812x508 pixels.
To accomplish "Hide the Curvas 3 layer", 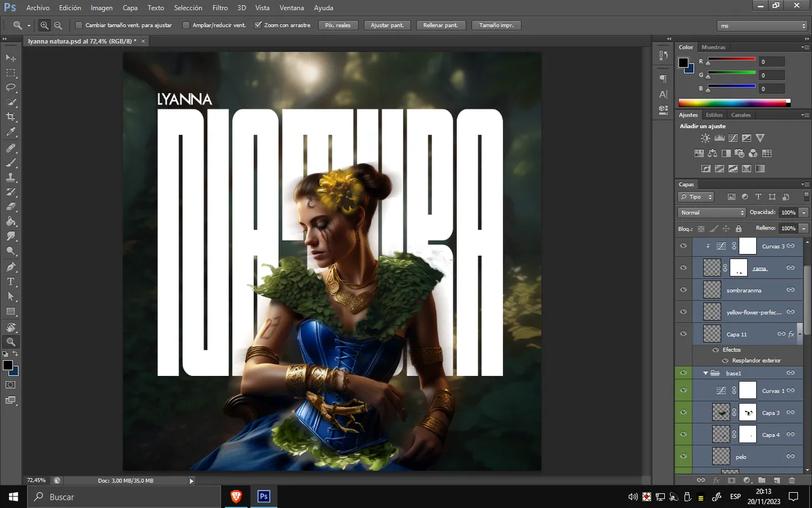I will 683,246.
